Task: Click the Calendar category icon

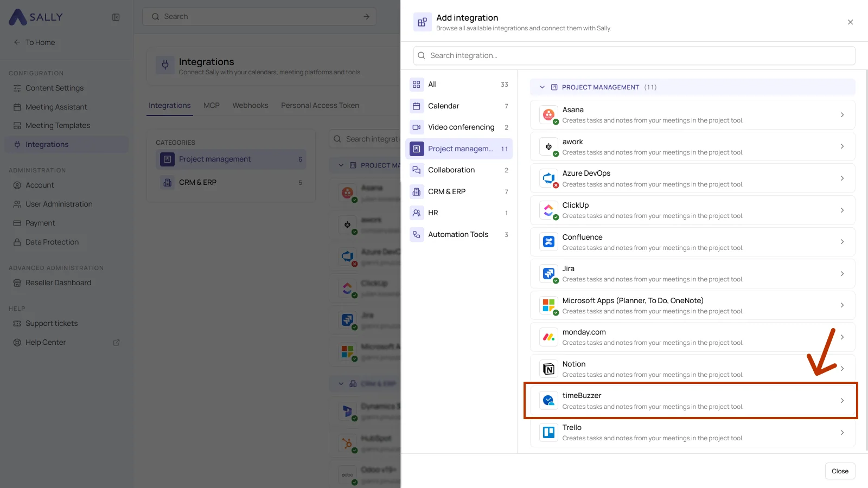Action: tap(417, 106)
